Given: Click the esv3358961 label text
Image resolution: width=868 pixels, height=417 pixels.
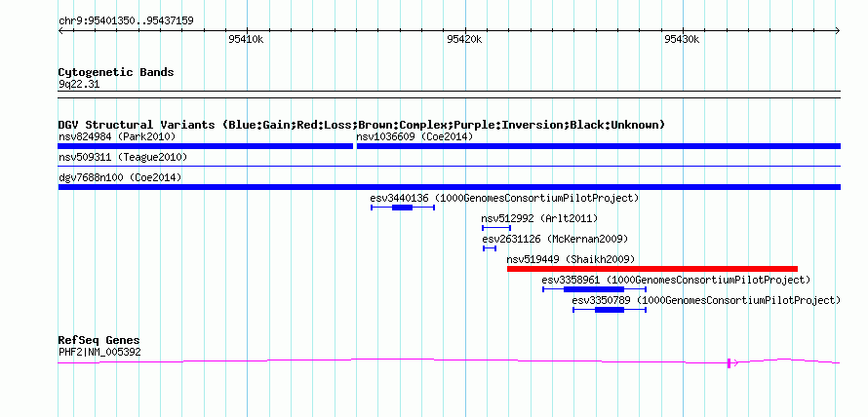Looking at the screenshot, I should click(x=677, y=280).
